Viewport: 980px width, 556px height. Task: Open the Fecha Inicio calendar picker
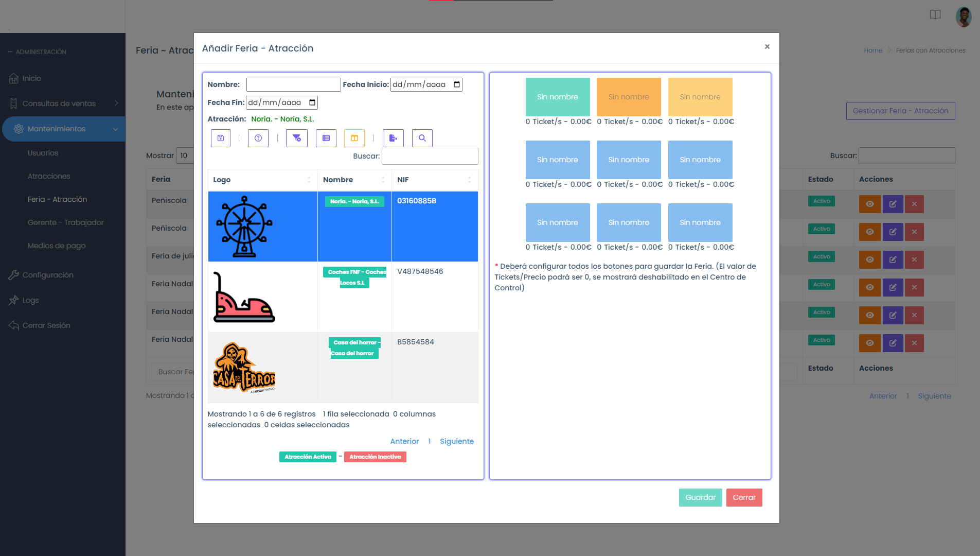coord(457,84)
